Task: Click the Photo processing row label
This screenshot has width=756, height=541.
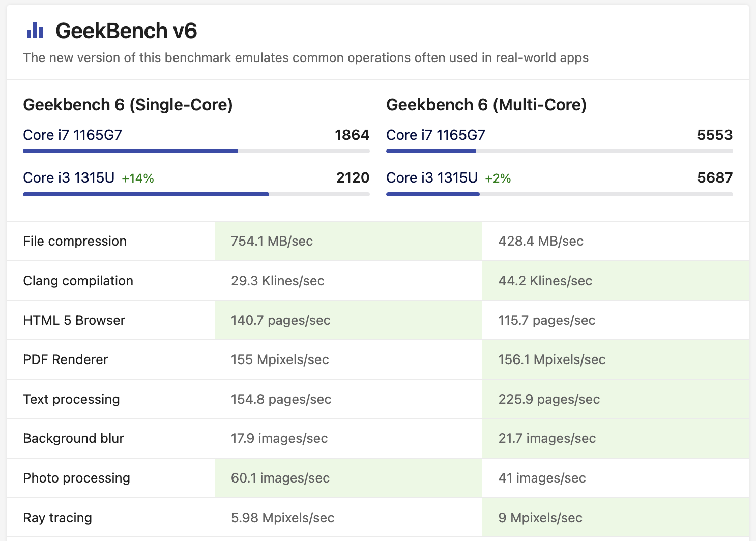Action: click(77, 478)
